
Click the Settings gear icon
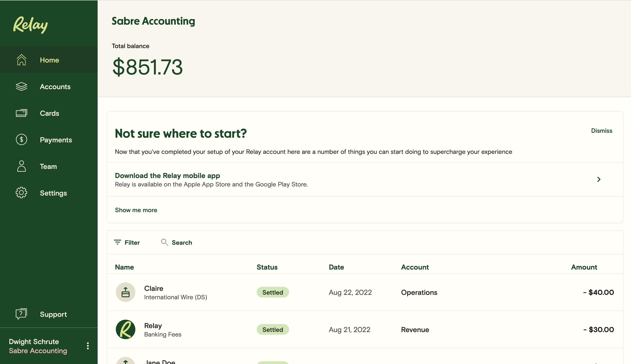tap(21, 193)
